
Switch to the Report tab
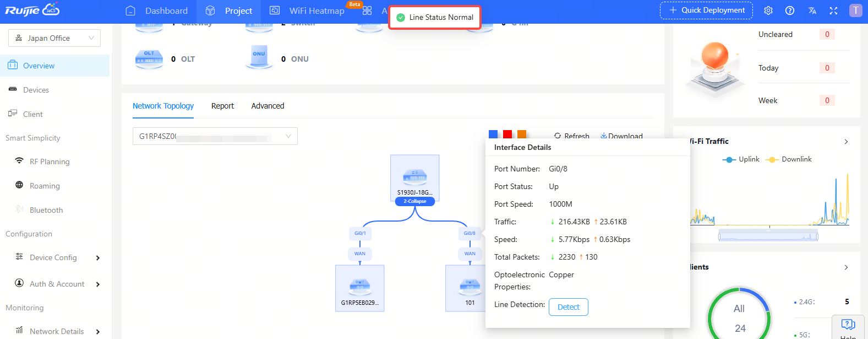click(x=222, y=106)
